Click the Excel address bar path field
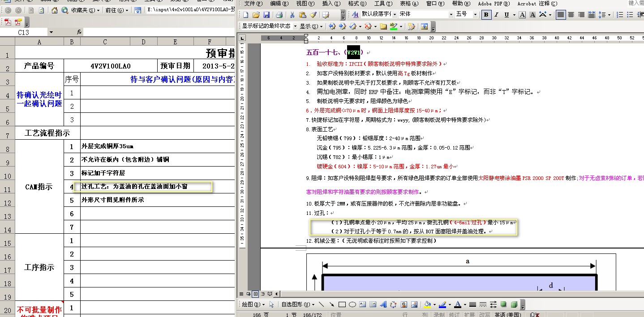 [190, 9]
